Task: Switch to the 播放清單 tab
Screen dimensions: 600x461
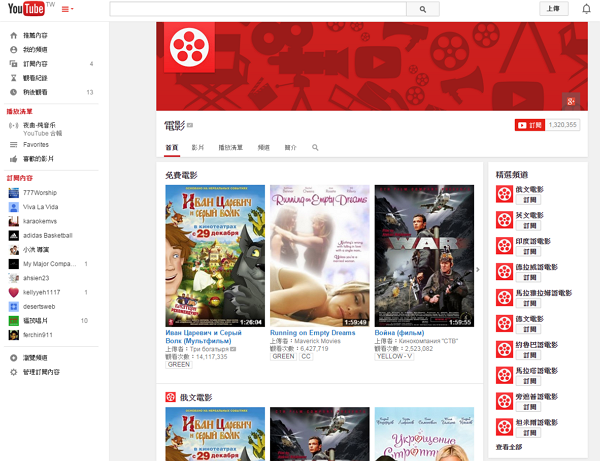Action: click(x=230, y=147)
